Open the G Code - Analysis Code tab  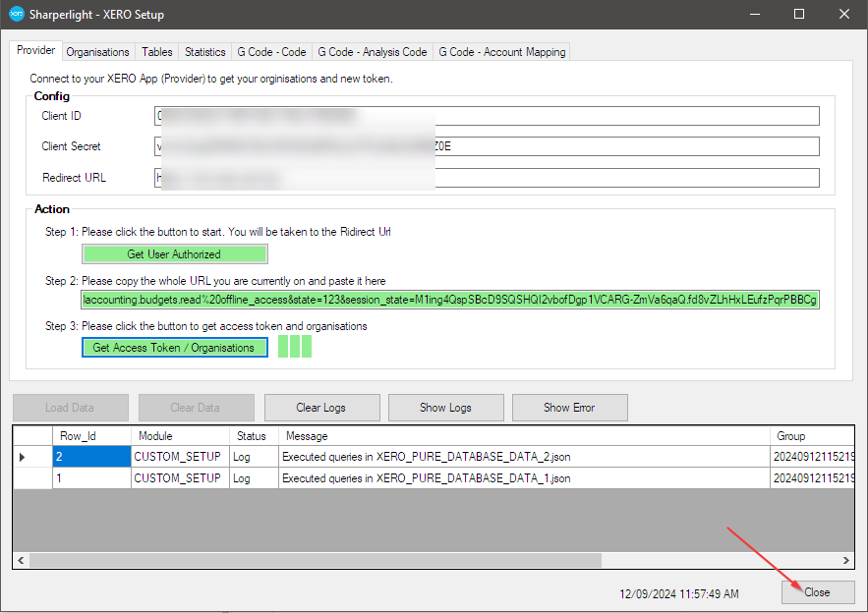[372, 52]
